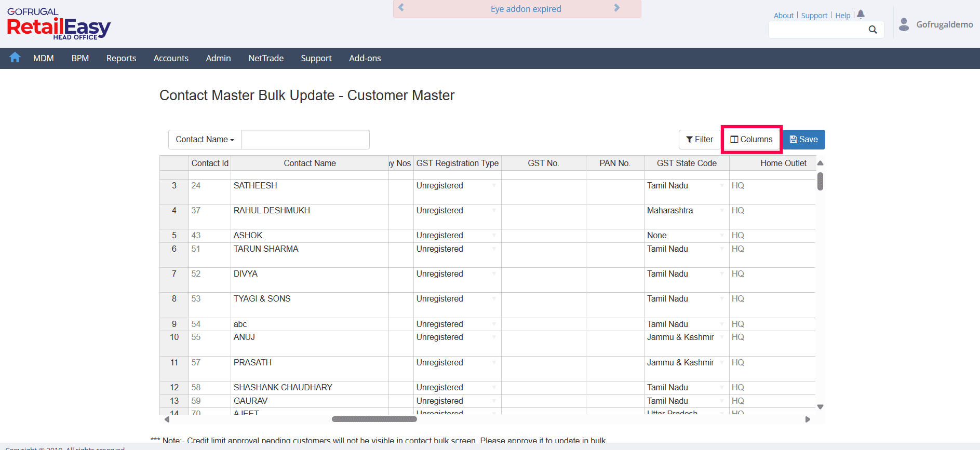Click the Home Outlet HQ cell for DIVYA
Screen dimensions: 980x450
[x=772, y=280]
